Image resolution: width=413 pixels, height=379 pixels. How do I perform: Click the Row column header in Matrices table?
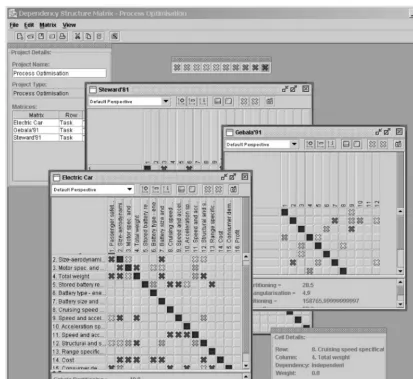[71, 115]
